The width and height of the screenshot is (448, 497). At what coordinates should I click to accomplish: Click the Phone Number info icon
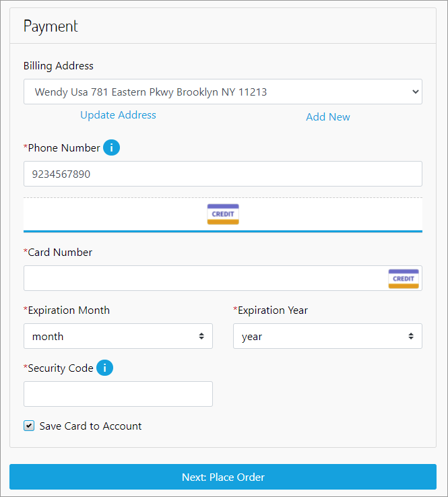tap(112, 147)
